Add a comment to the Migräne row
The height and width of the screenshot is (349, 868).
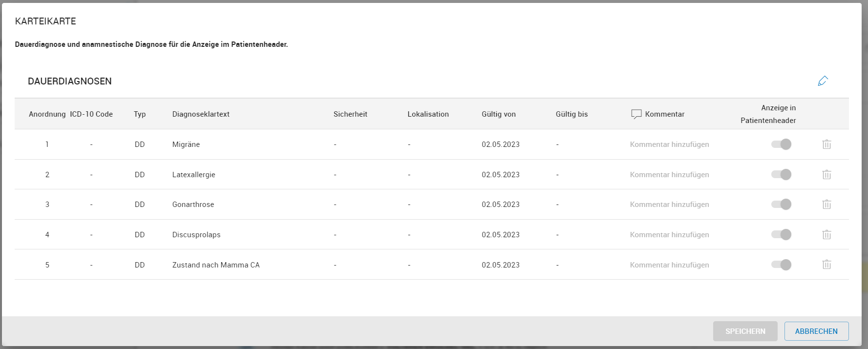(669, 144)
